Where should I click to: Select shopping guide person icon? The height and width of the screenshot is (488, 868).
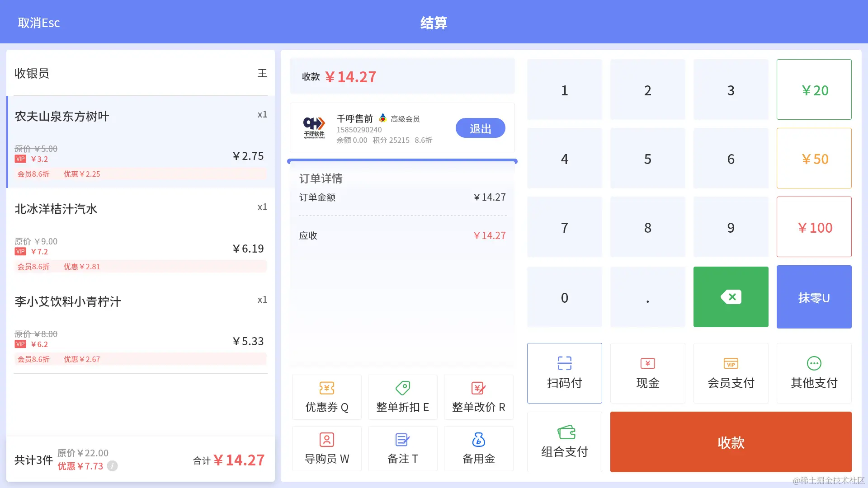point(326,440)
